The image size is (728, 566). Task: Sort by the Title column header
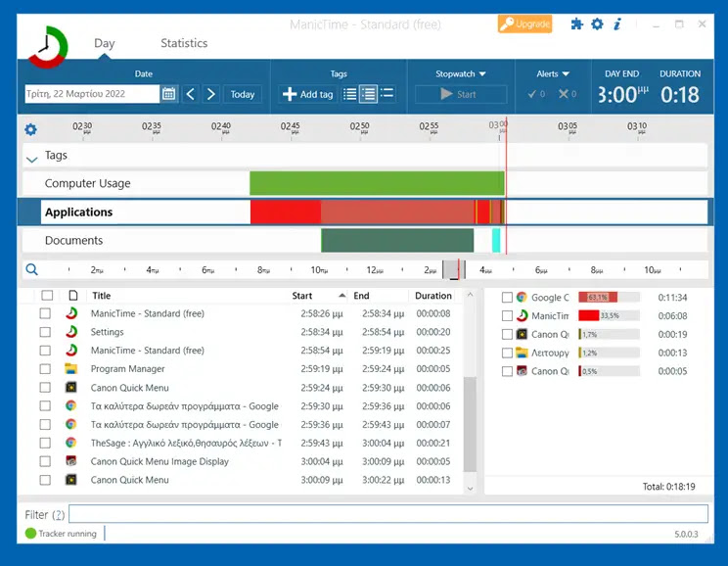point(101,296)
